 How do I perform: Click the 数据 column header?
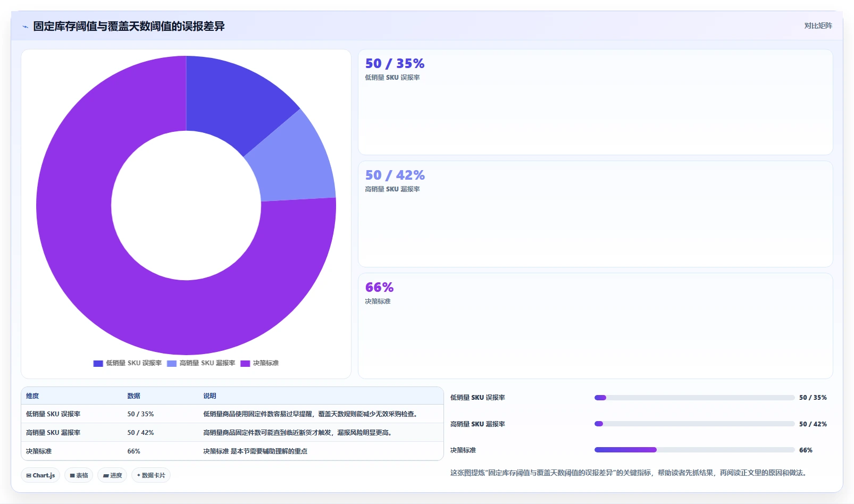(x=133, y=396)
